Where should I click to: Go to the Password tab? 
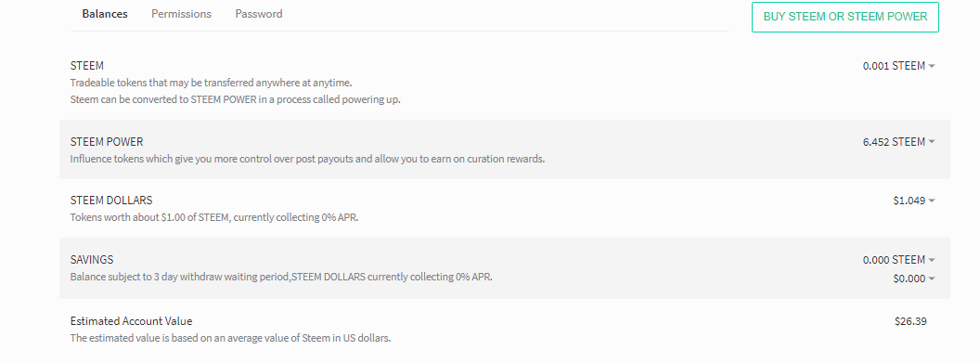259,14
